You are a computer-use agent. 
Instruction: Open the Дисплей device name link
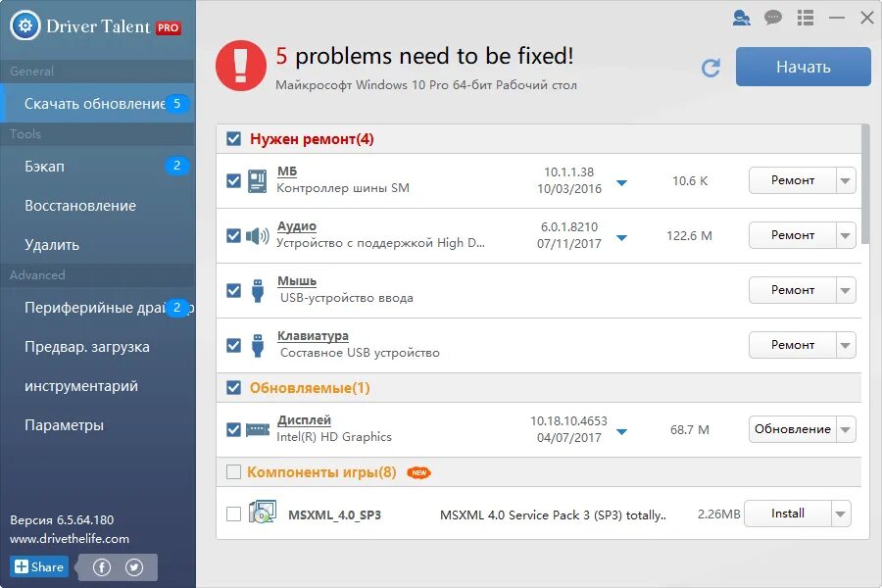point(304,420)
